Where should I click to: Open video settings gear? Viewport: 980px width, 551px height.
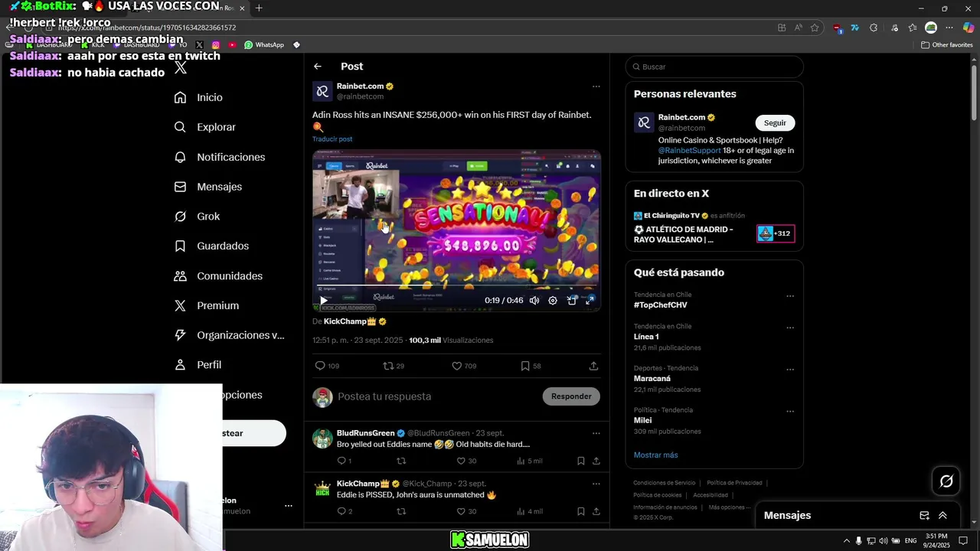coord(553,301)
